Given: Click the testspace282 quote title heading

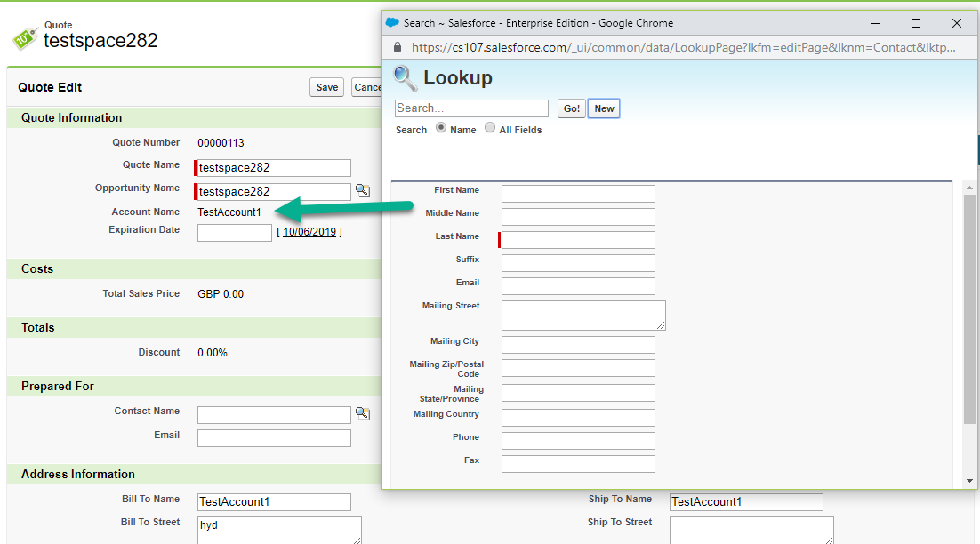Looking at the screenshot, I should click(x=100, y=41).
